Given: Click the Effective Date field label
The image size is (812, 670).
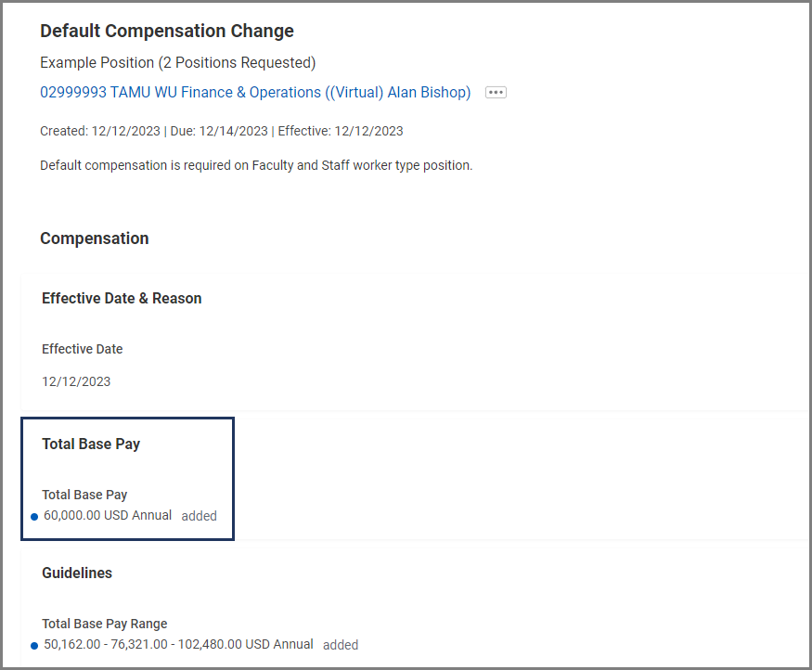Looking at the screenshot, I should [x=82, y=349].
